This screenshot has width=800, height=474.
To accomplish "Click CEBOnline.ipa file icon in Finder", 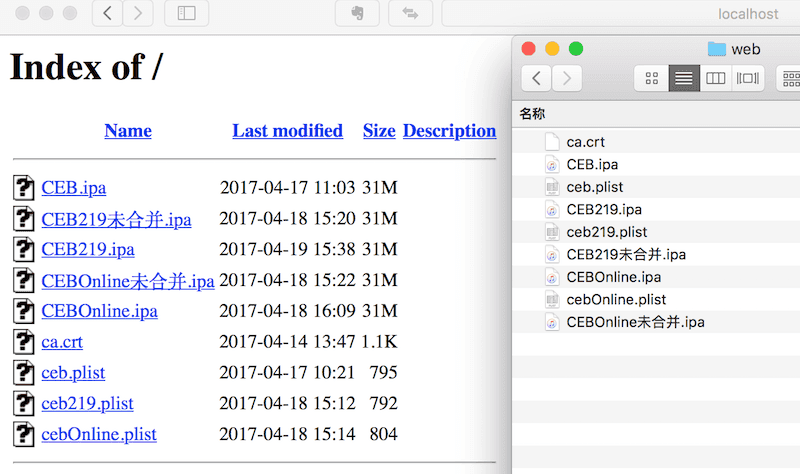I will pyautogui.click(x=552, y=277).
